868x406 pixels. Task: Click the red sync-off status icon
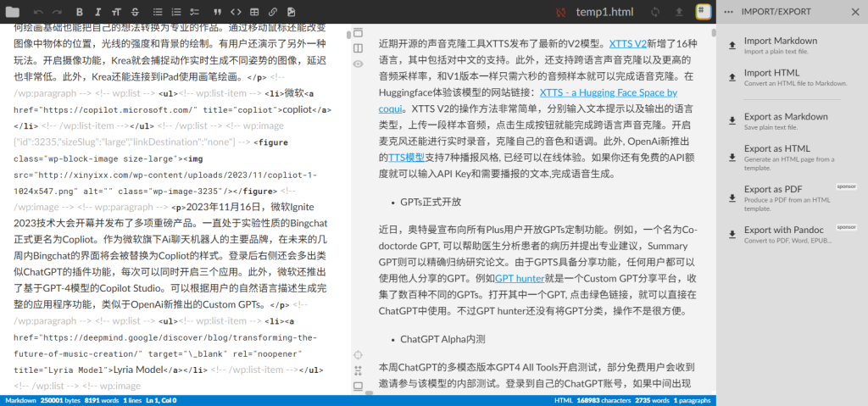(561, 12)
